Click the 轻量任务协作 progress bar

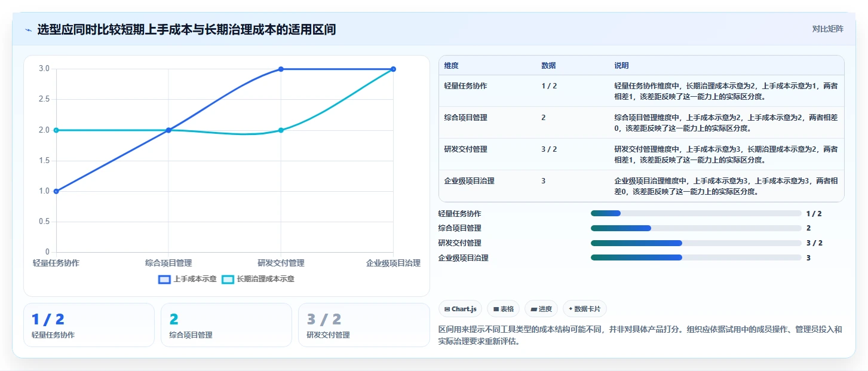click(696, 213)
